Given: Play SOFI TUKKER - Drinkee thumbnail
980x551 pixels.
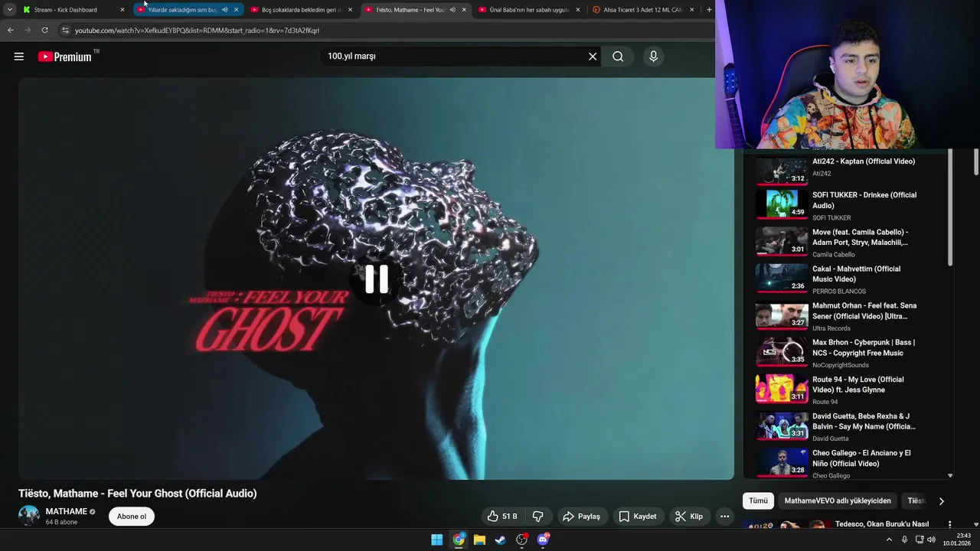Looking at the screenshot, I should pyautogui.click(x=782, y=204).
